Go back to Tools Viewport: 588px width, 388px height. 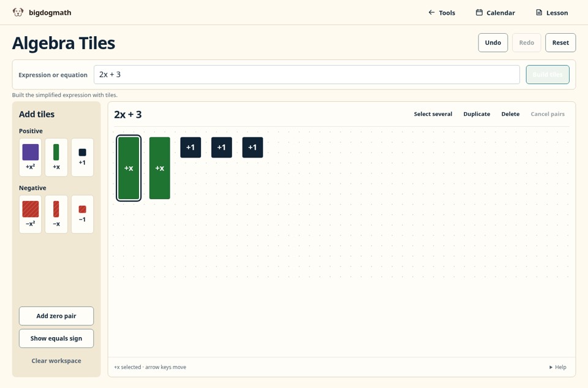pyautogui.click(x=442, y=13)
